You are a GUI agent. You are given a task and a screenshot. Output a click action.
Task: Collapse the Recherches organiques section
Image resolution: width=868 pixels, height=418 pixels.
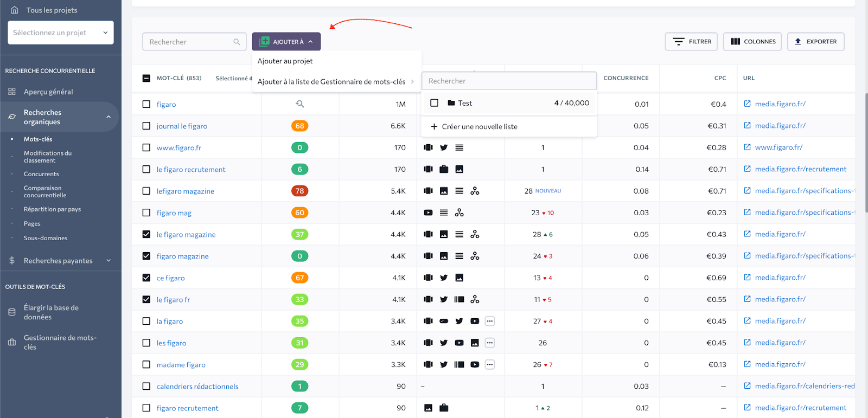point(108,117)
